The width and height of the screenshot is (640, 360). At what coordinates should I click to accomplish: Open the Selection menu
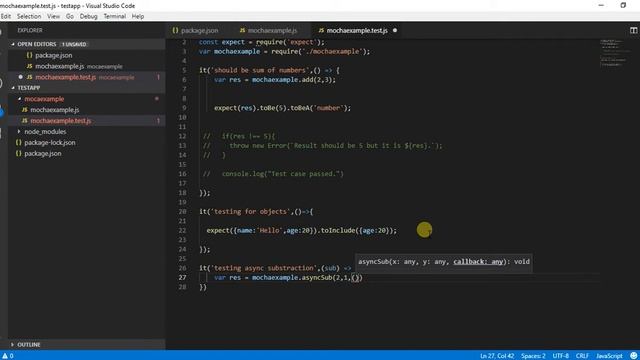pos(29,16)
